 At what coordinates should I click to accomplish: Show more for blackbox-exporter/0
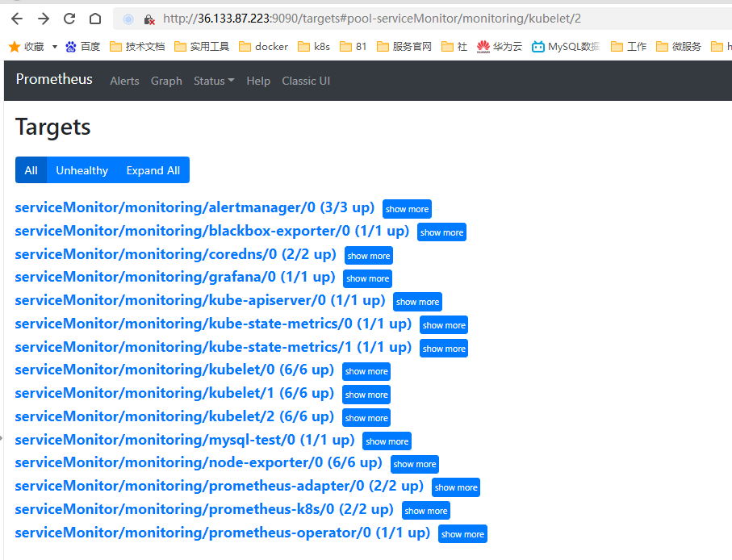(x=441, y=232)
